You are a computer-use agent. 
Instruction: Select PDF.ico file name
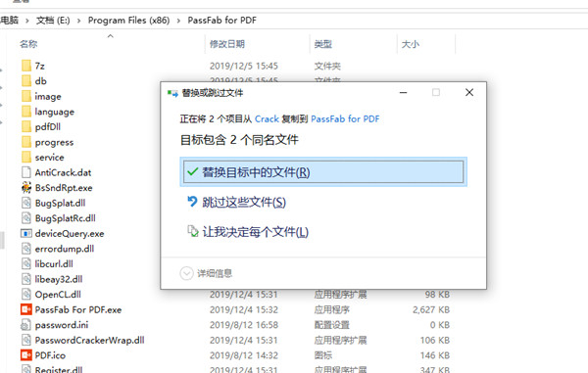coord(50,355)
